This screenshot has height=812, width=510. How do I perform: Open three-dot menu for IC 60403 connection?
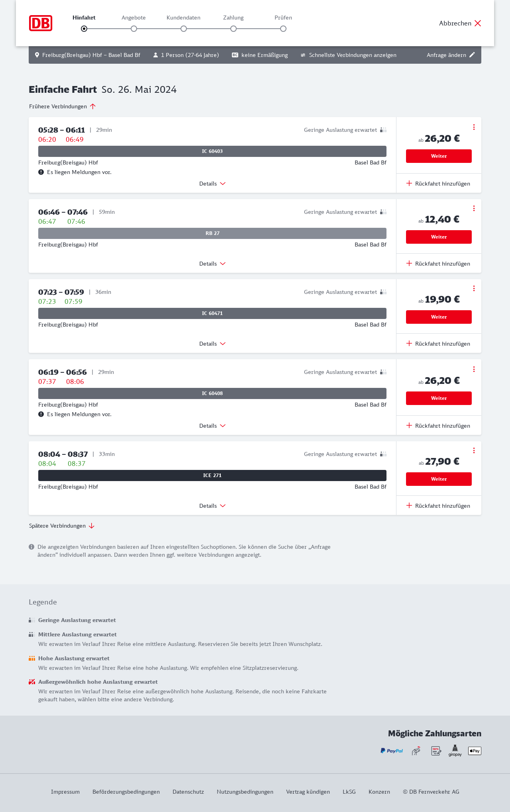click(x=474, y=127)
